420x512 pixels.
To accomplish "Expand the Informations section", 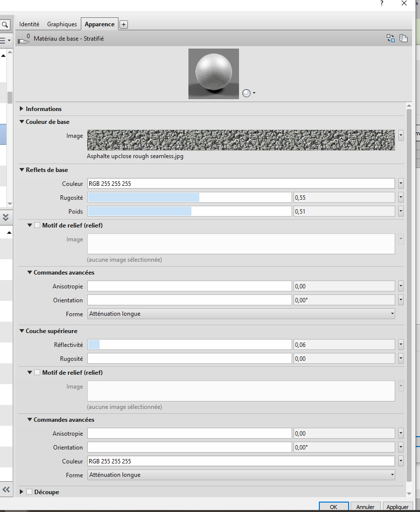I will point(21,109).
